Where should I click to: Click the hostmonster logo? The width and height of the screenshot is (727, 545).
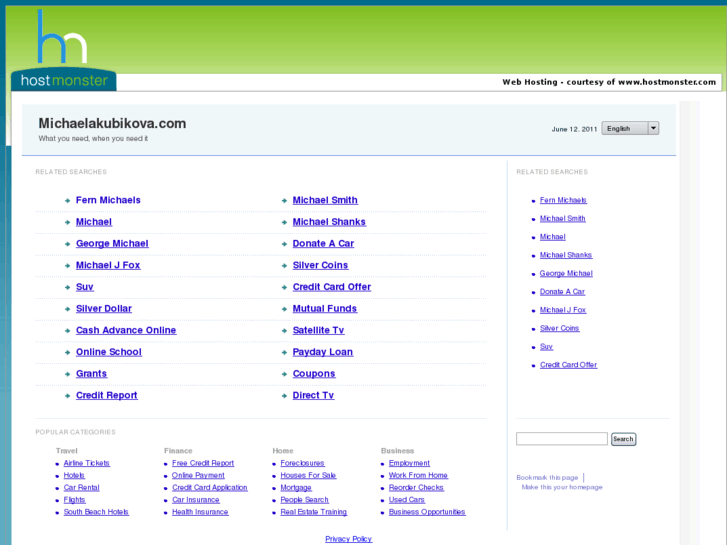tap(64, 50)
